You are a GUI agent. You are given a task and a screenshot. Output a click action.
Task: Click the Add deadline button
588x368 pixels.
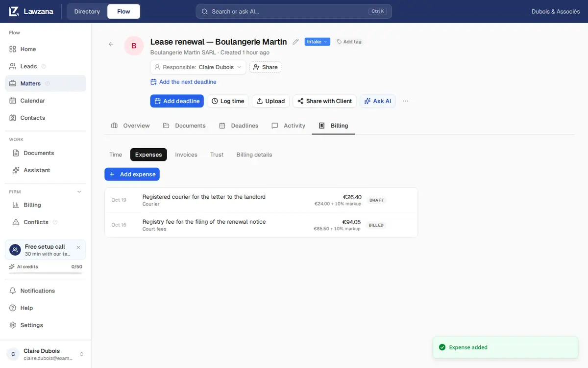point(177,101)
